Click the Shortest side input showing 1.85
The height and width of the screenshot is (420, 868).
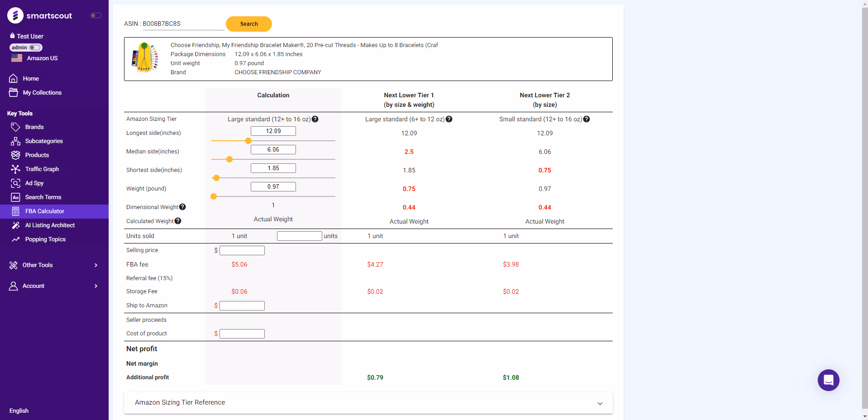pos(273,168)
